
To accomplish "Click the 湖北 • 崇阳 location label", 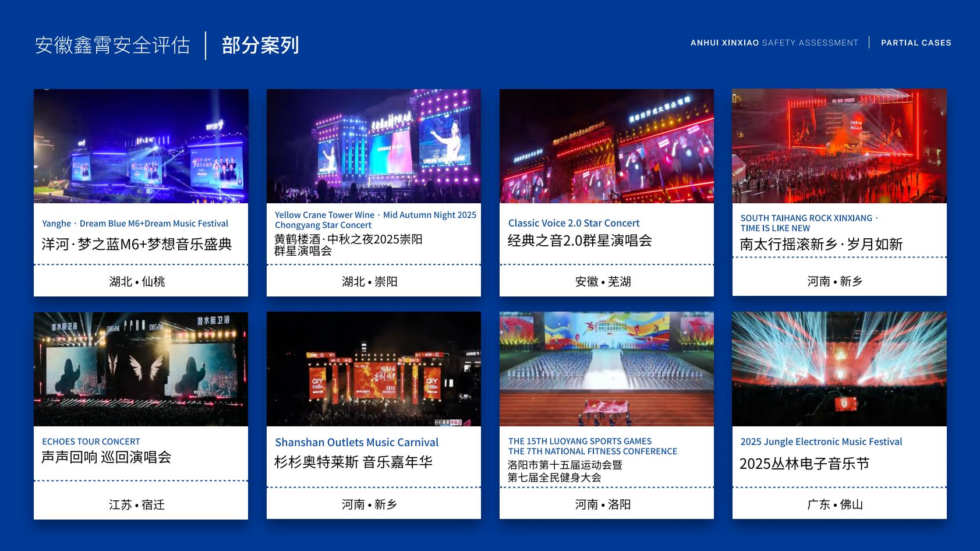I will click(370, 281).
